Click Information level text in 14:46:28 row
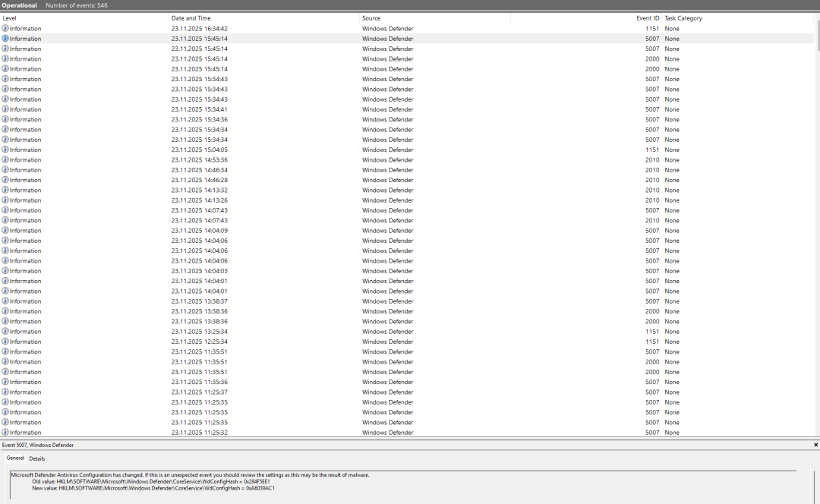This screenshot has width=820, height=504. coord(25,181)
